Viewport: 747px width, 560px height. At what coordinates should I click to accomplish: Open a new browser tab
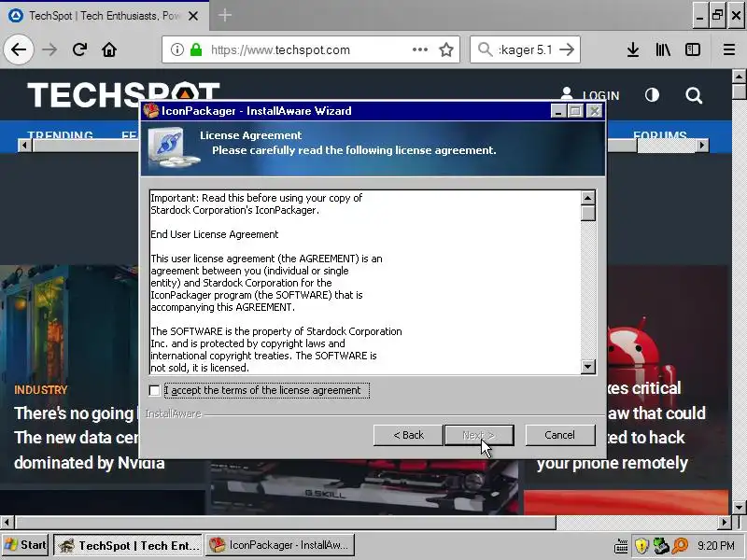pyautogui.click(x=225, y=15)
